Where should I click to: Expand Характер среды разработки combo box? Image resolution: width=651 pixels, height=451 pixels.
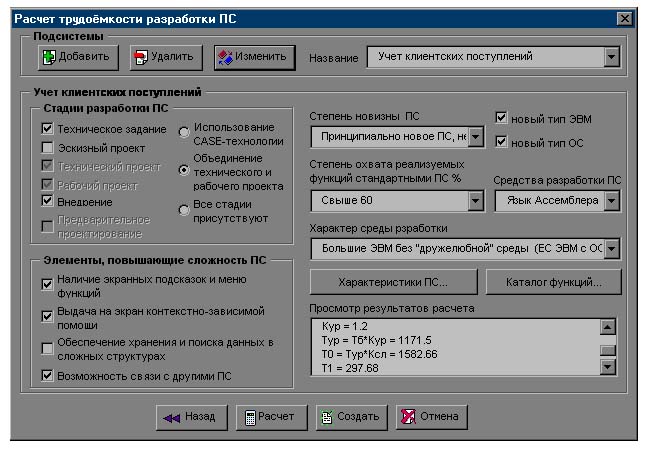click(x=611, y=248)
